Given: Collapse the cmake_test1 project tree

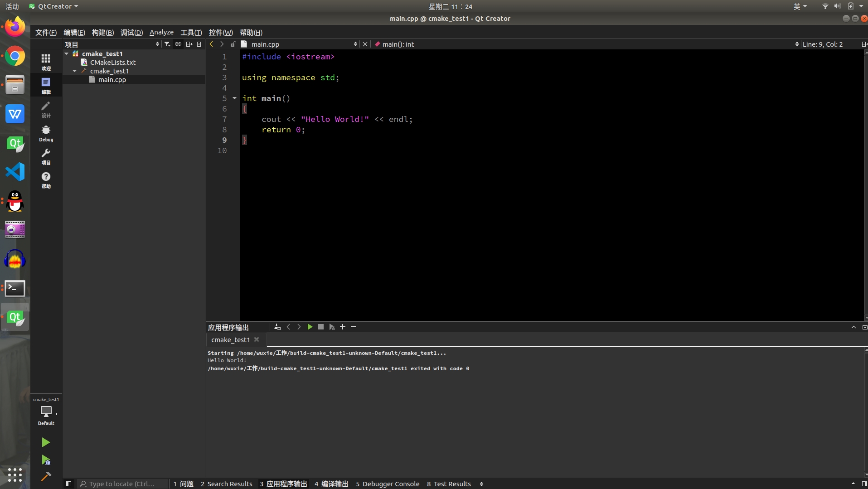Looking at the screenshot, I should pyautogui.click(x=66, y=53).
